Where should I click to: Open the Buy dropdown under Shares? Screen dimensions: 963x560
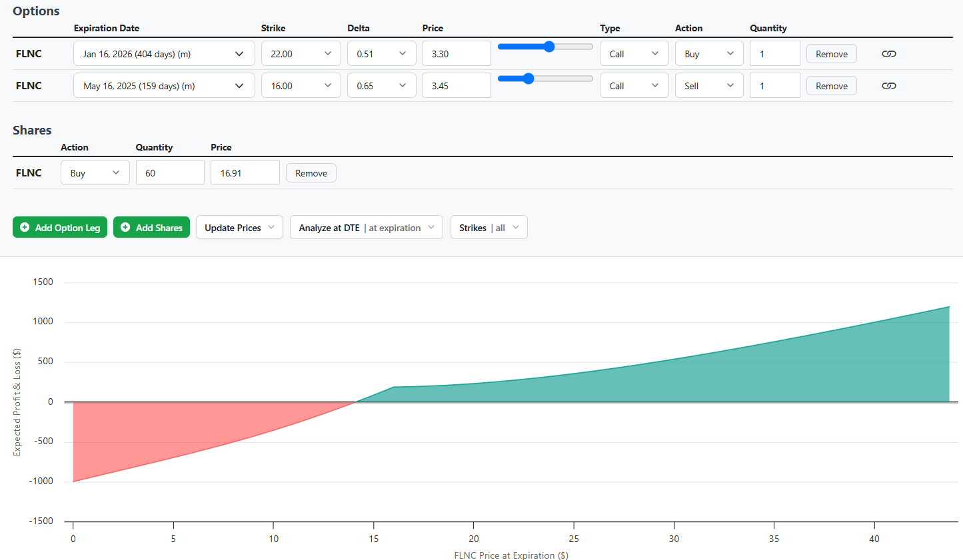[x=95, y=172]
